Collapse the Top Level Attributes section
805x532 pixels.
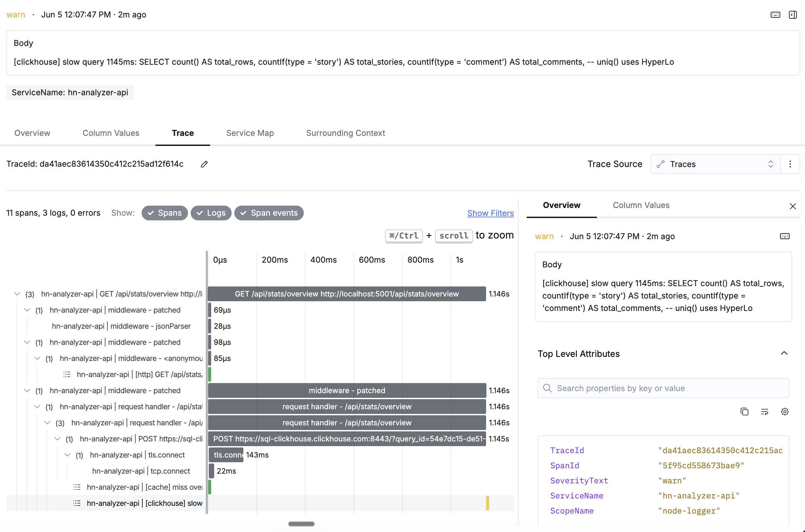[784, 354]
